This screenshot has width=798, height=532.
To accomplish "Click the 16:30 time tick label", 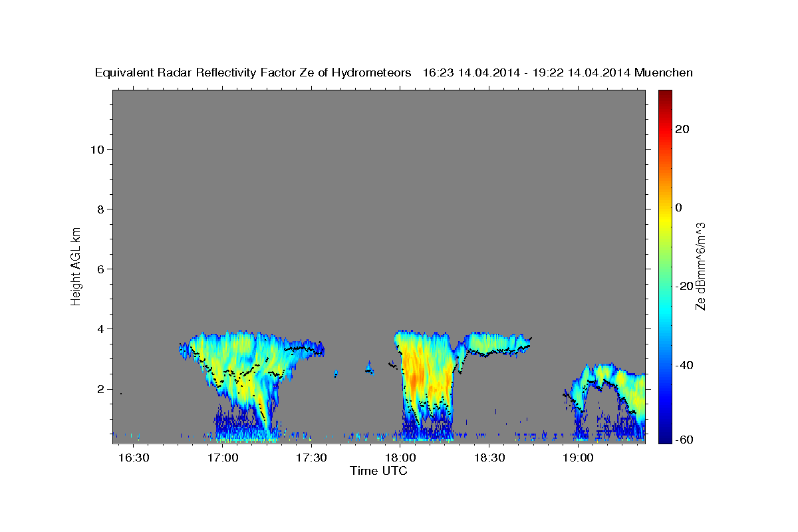I will [134, 458].
